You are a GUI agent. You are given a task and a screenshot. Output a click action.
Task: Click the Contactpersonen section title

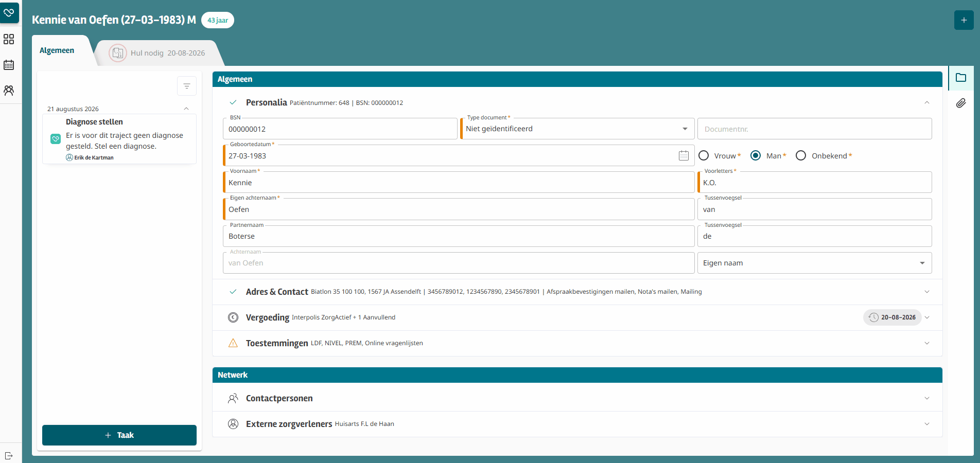(x=279, y=398)
